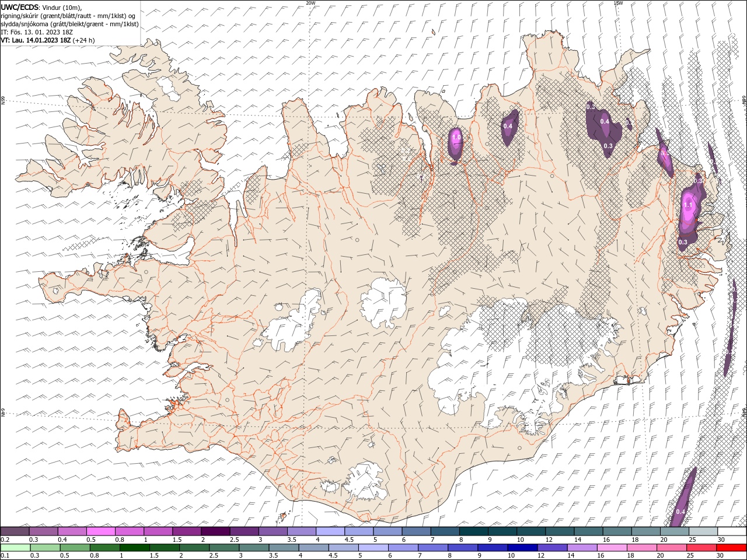This screenshot has width=747, height=560.
Task: Pick the 0.3 light green rain-scale swatch
Action: point(45,548)
